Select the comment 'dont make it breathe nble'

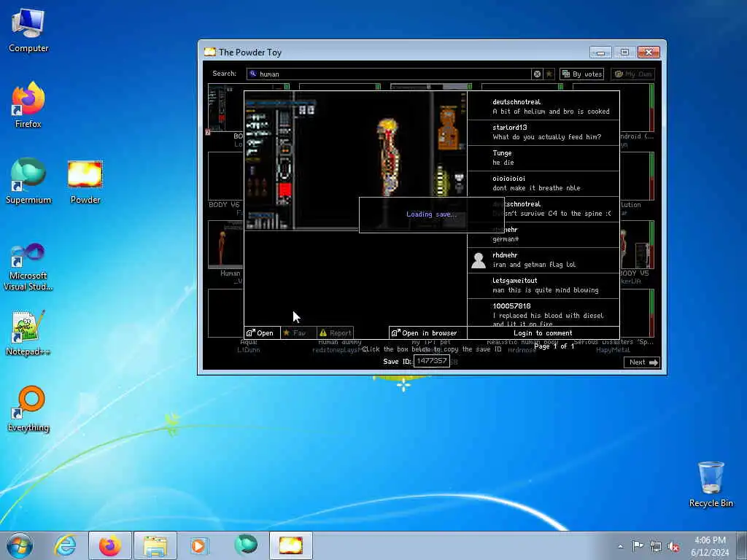536,188
